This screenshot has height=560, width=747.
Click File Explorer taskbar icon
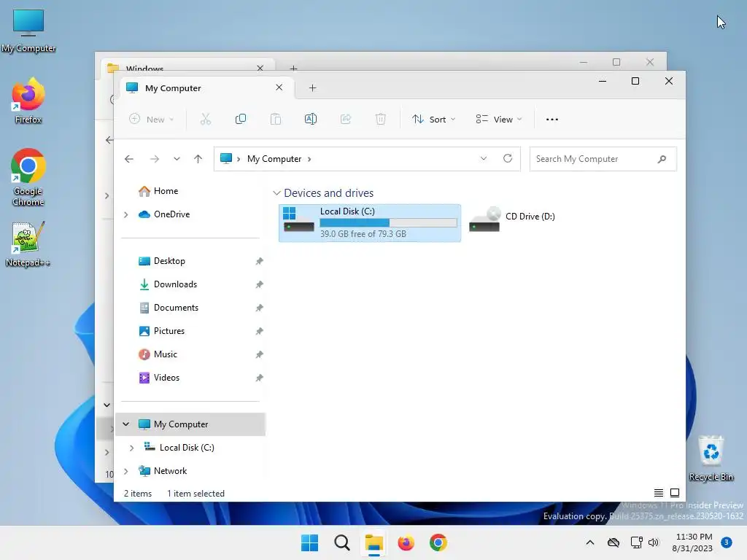tap(374, 542)
